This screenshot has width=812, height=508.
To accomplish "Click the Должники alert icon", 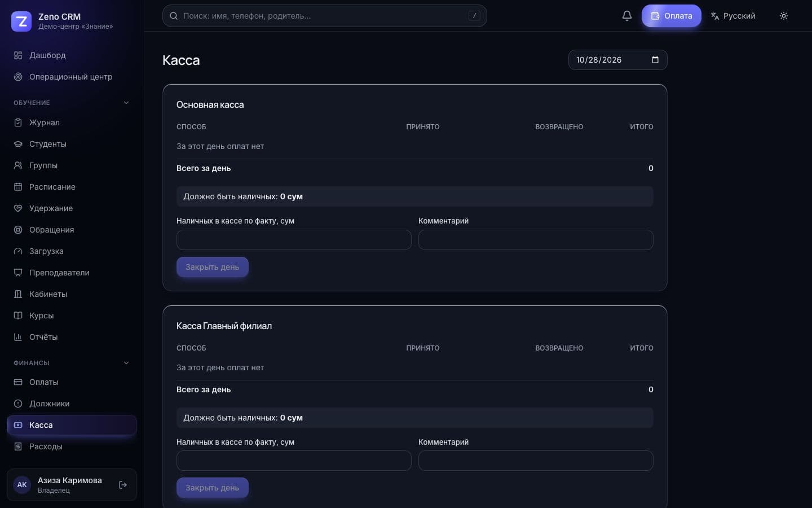I will (x=18, y=404).
